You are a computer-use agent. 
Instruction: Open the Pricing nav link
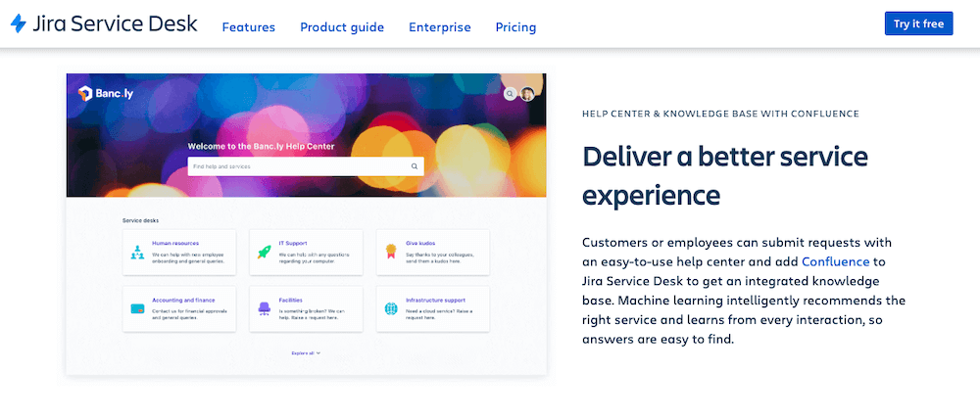pos(515,27)
